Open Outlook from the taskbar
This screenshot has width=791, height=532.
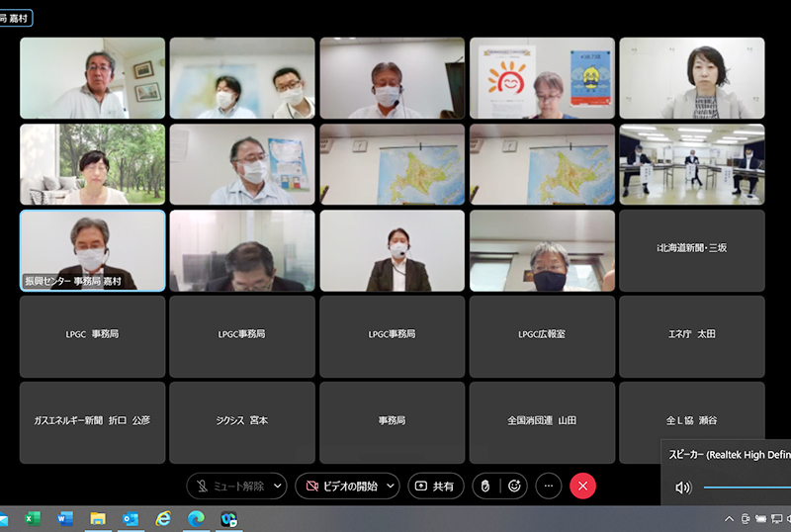(131, 518)
